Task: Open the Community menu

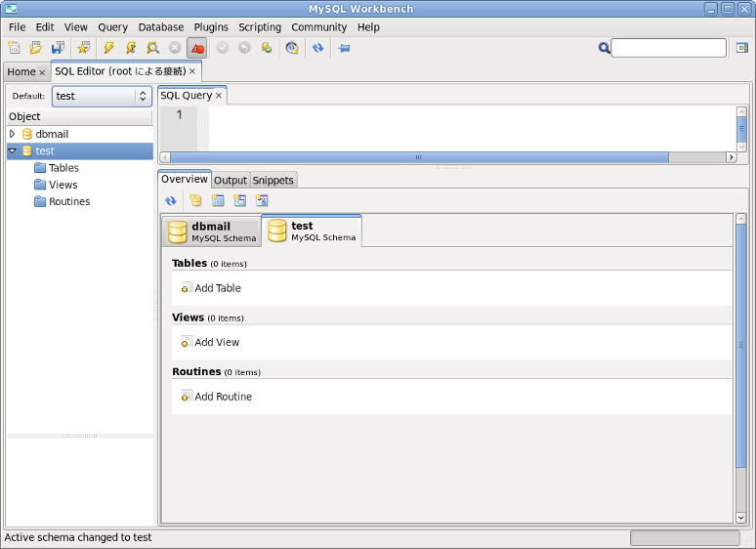Action: (319, 27)
